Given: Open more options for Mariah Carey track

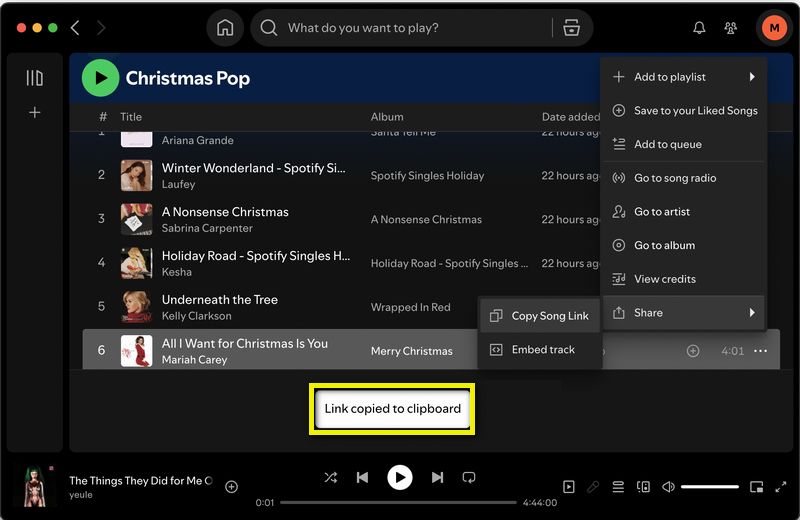Looking at the screenshot, I should coord(760,351).
